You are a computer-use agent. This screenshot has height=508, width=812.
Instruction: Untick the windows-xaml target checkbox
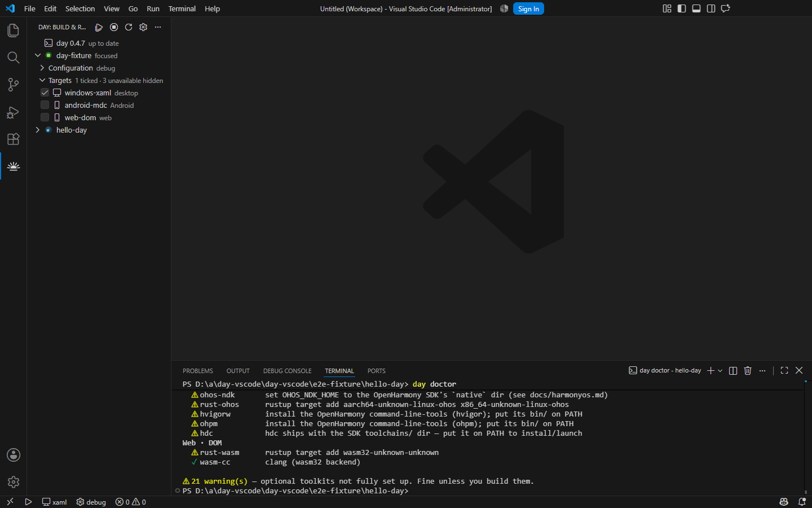(x=45, y=93)
